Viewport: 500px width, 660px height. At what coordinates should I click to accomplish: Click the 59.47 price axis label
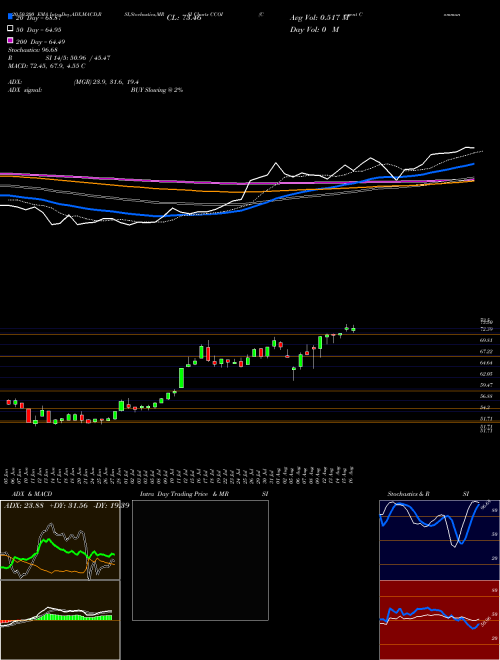[x=486, y=385]
